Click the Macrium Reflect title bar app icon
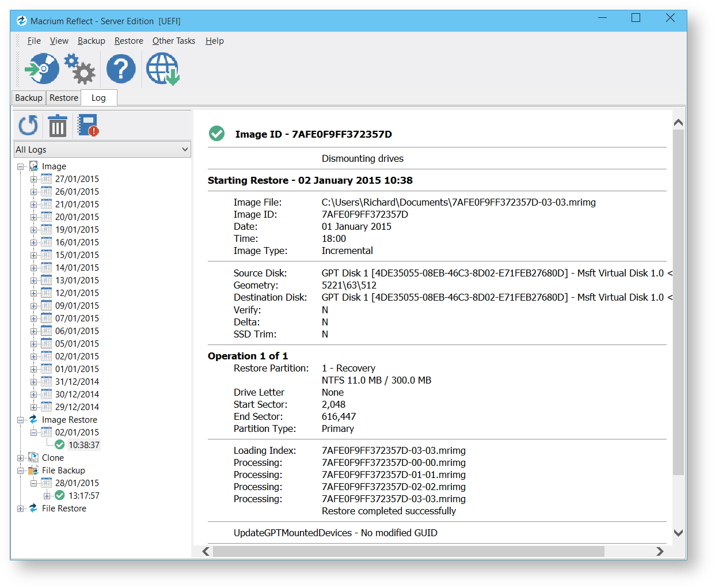 pos(22,21)
